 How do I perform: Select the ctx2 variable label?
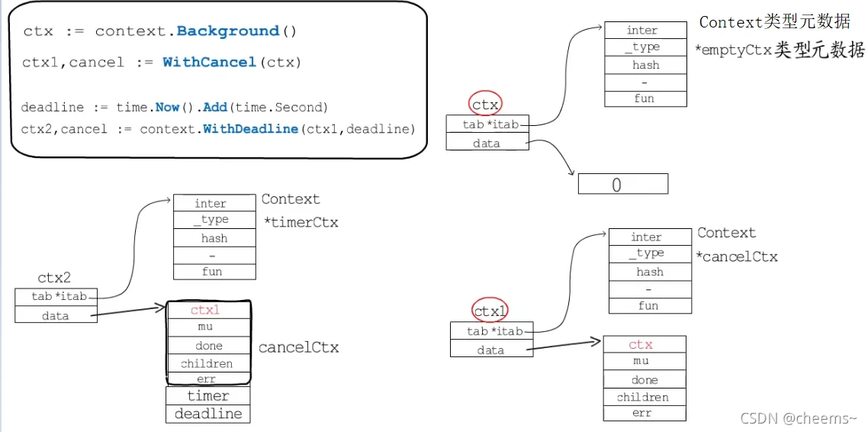(x=54, y=278)
